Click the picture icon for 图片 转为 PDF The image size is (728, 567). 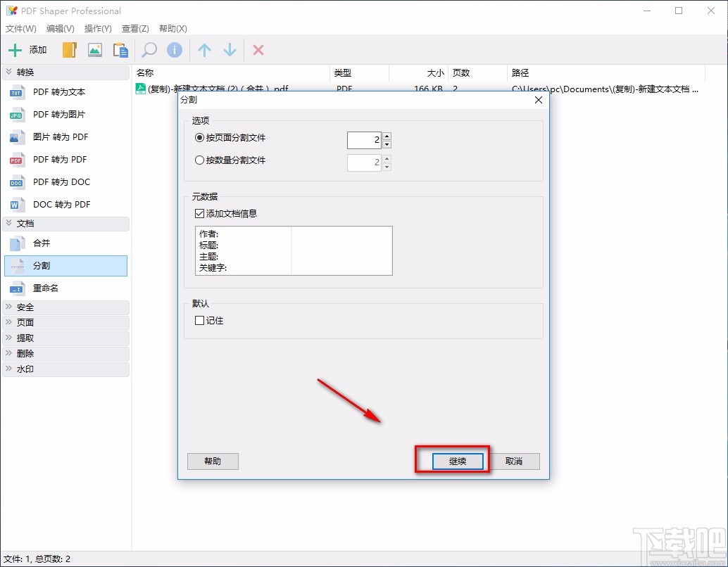coord(17,137)
